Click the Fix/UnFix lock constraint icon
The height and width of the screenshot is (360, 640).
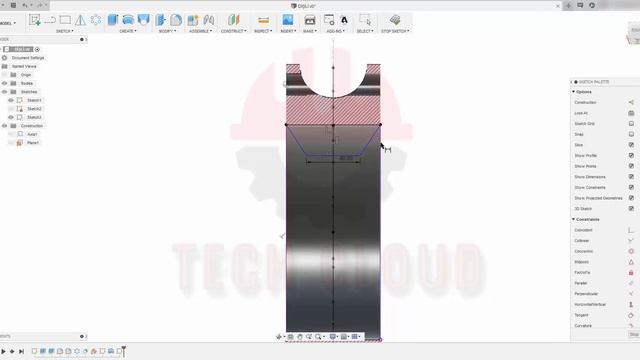(x=631, y=273)
